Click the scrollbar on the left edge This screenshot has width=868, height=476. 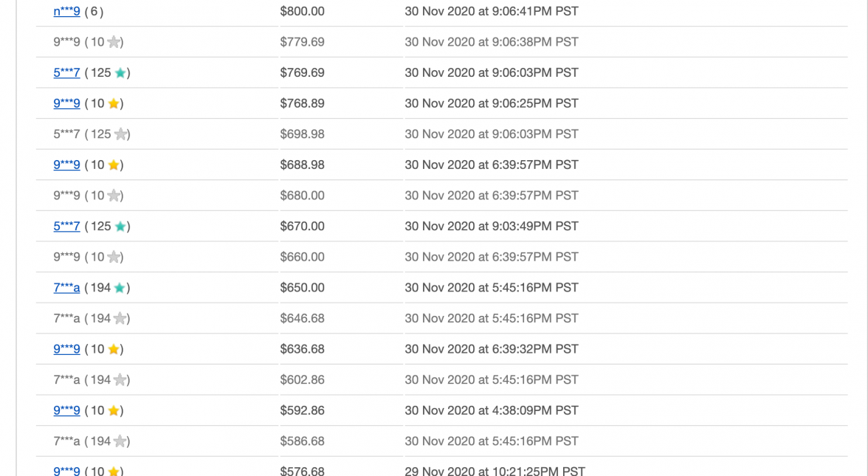click(18, 238)
